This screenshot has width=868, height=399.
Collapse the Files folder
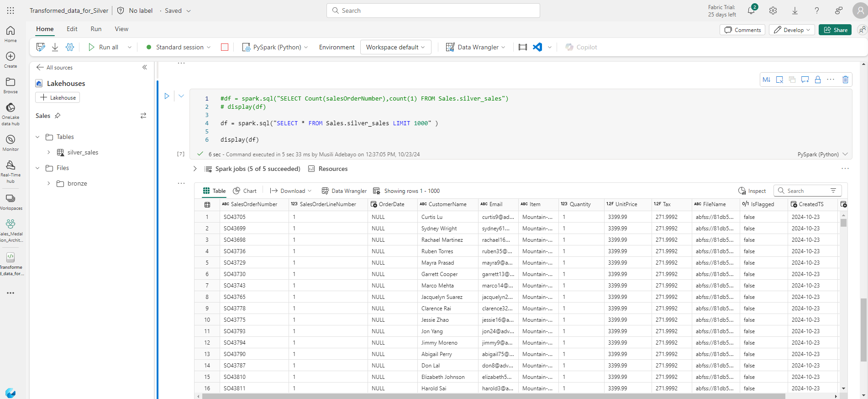[x=37, y=168]
